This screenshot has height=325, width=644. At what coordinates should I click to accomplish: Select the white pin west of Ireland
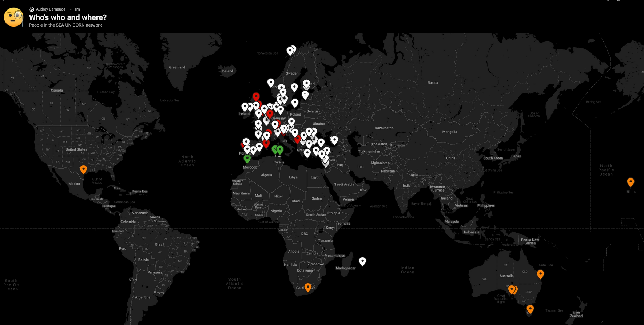pyautogui.click(x=245, y=107)
